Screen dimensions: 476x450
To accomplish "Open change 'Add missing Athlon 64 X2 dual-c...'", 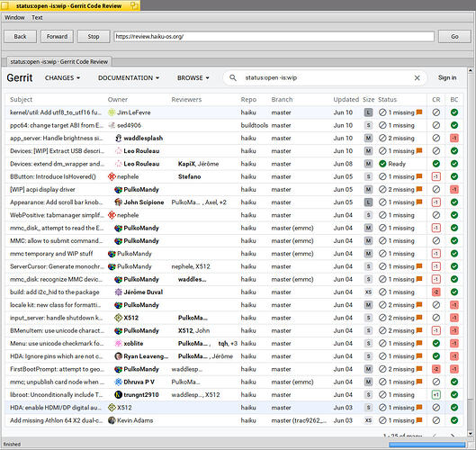I will 56,420.
